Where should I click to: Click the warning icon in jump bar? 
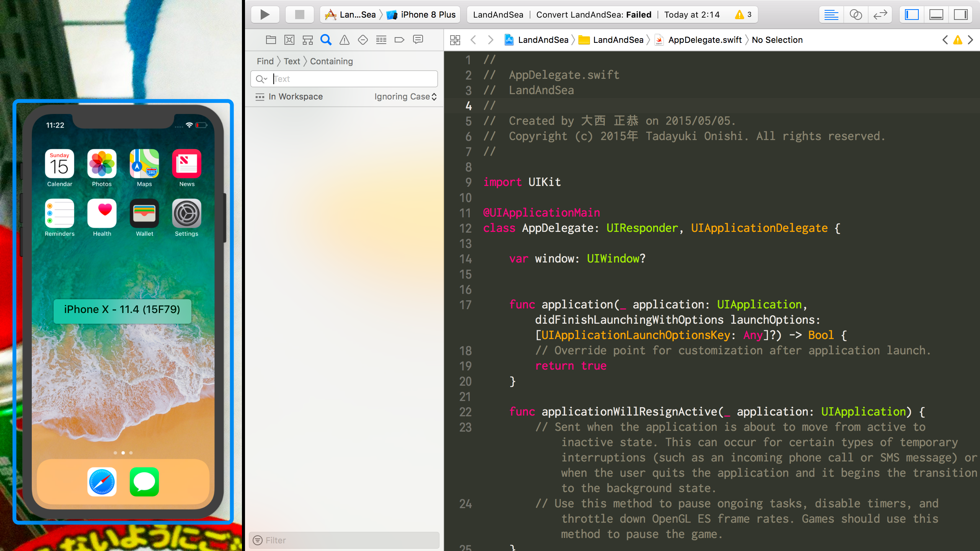pos(958,40)
